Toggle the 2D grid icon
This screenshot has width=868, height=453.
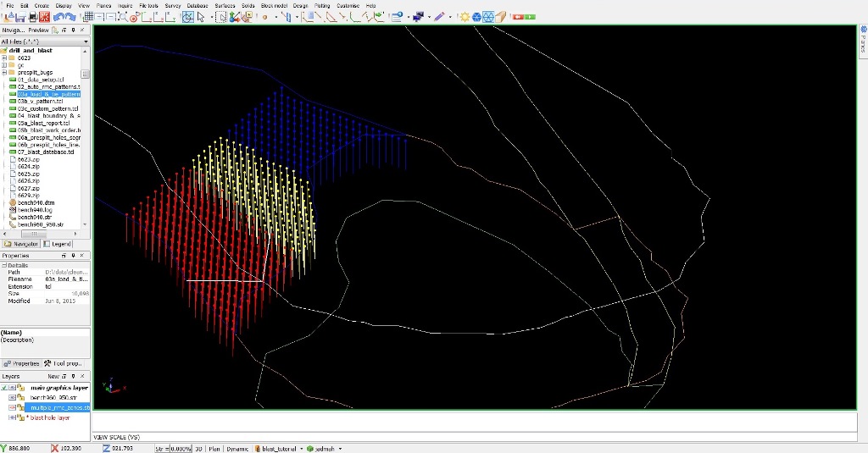(88, 17)
